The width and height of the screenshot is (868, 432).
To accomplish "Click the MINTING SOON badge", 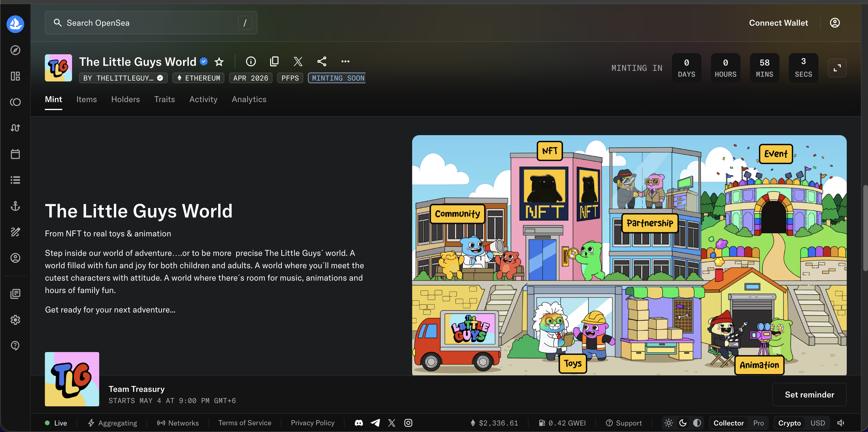I will tap(337, 78).
